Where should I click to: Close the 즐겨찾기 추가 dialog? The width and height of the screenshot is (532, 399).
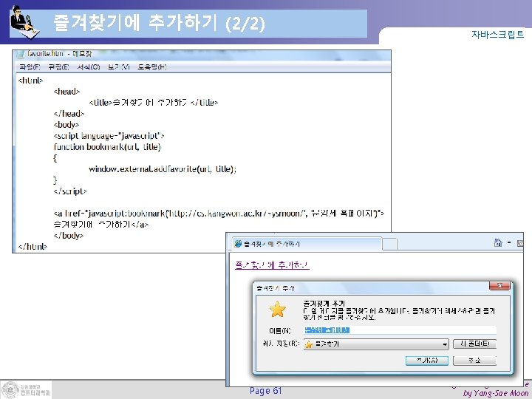pos(499,286)
